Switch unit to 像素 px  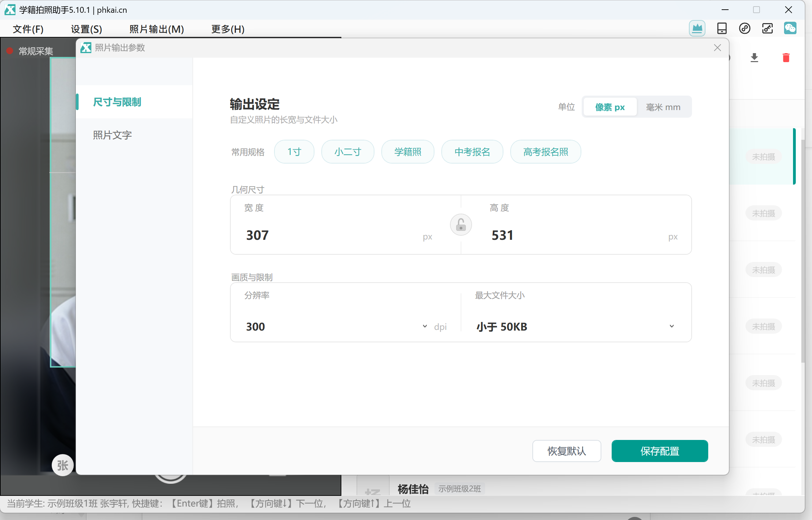[610, 107]
